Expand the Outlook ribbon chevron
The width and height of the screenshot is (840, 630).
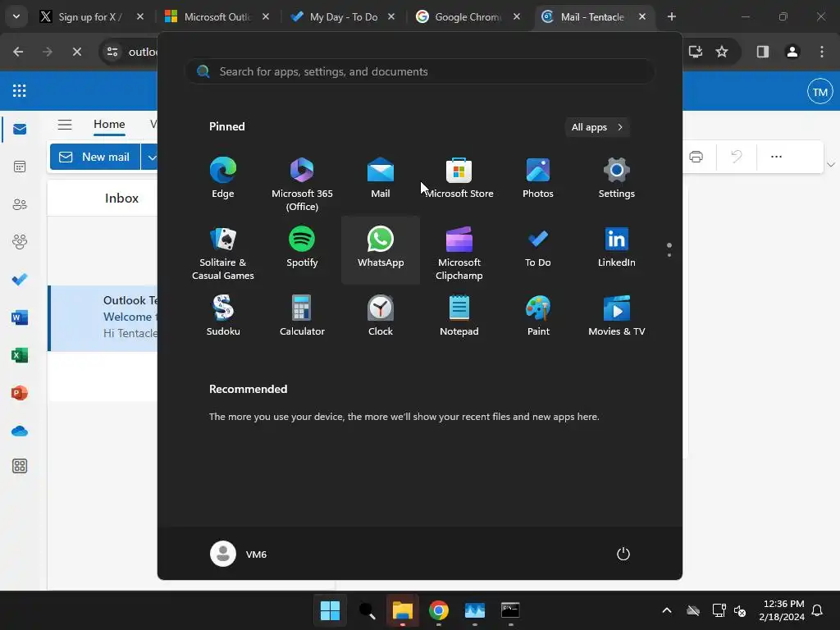(831, 164)
